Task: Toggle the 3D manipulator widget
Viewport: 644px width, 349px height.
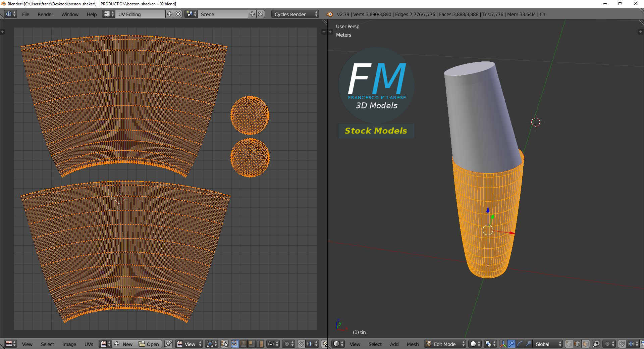Action: pyautogui.click(x=503, y=344)
